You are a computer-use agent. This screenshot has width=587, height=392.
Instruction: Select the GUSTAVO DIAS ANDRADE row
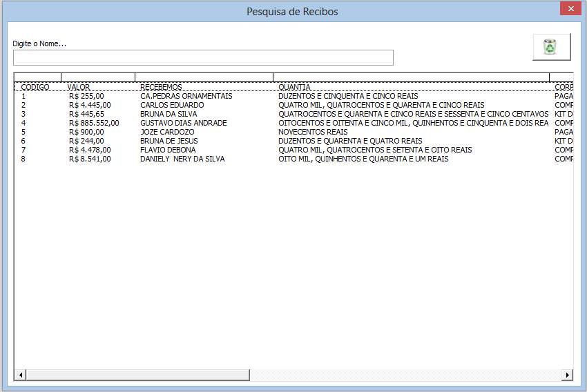294,123
